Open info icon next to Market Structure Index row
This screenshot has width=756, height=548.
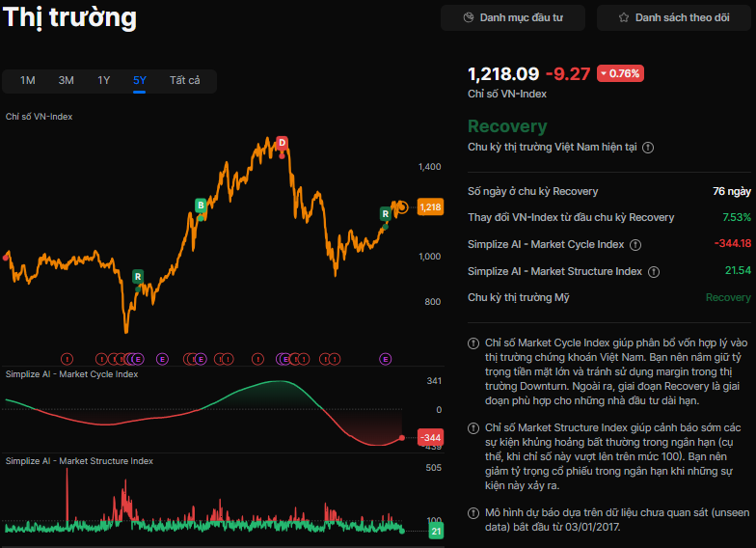(654, 272)
